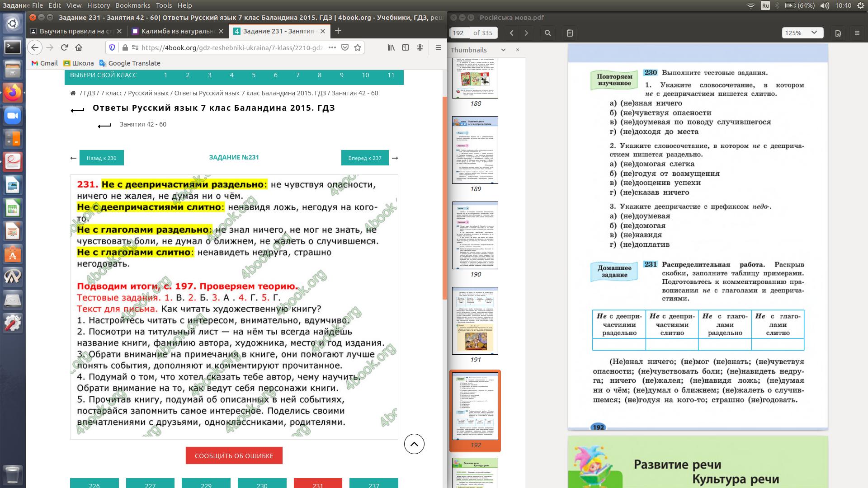Go to Firefox home page

pos(79,47)
